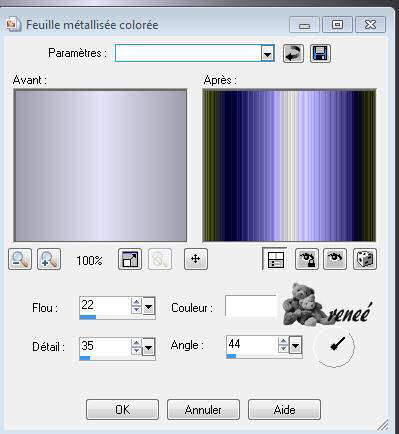Toggle the auto proof eye with lock

tap(307, 259)
